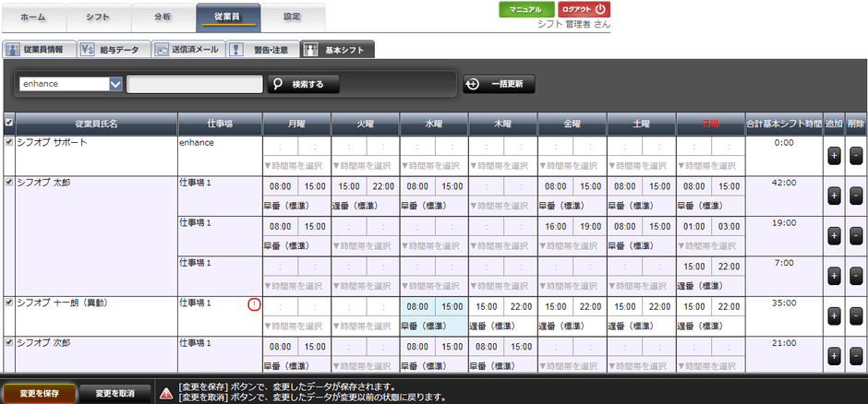The width and height of the screenshot is (868, 404).
Task: Open Sunday 遅番（標準） selector in 7:00 row
Action: [x=711, y=286]
